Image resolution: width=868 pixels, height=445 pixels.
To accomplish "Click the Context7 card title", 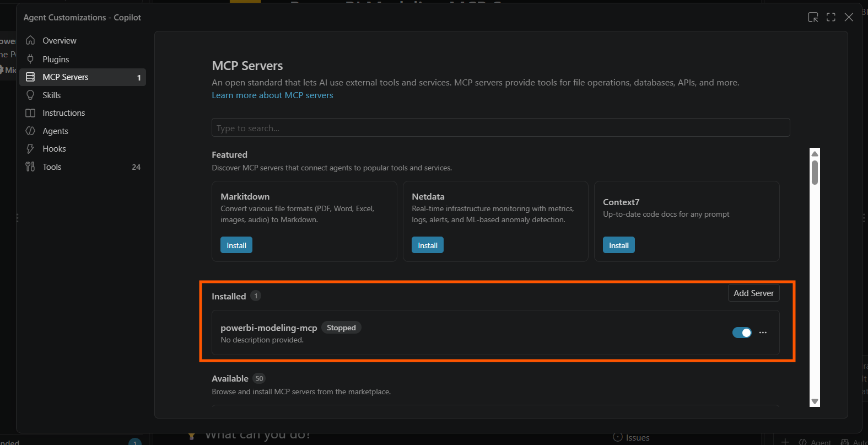I will (621, 202).
